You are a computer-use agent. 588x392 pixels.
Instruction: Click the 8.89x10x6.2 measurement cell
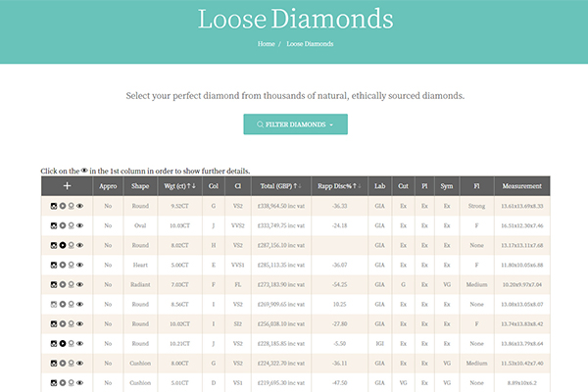[x=522, y=383]
